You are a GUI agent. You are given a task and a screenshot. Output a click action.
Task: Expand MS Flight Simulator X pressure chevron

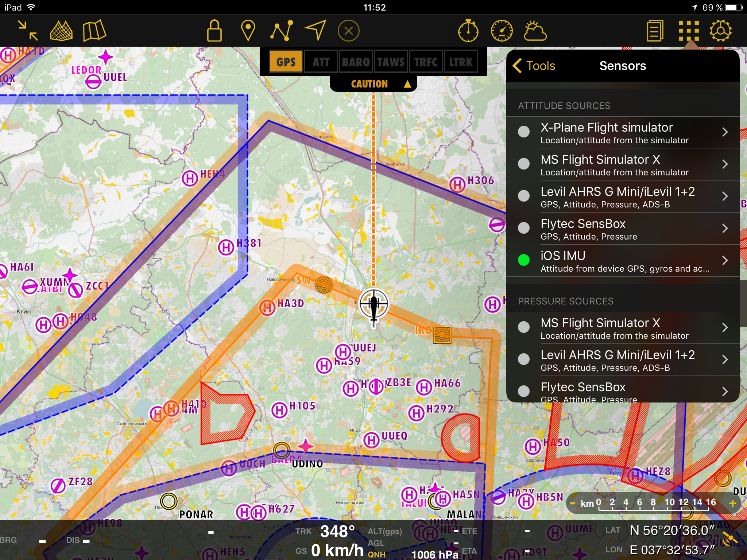(725, 327)
